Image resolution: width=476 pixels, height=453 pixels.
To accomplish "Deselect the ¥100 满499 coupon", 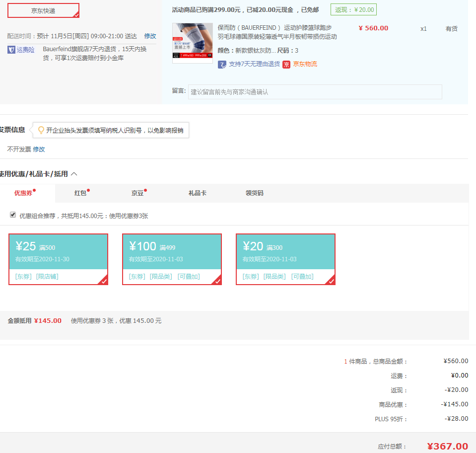I will (x=172, y=259).
